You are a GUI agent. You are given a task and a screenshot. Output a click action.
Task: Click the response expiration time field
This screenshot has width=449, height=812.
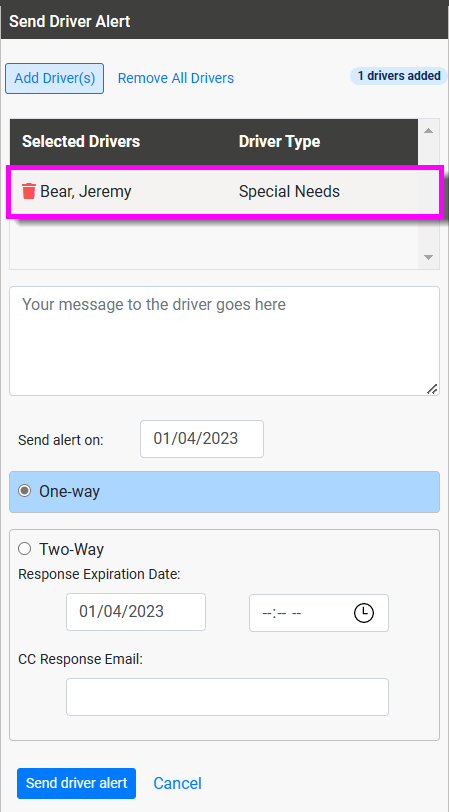click(318, 613)
